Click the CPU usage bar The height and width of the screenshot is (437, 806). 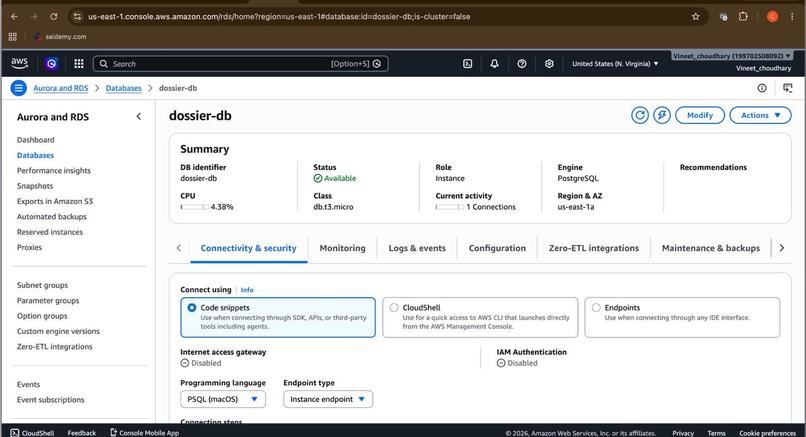click(194, 207)
